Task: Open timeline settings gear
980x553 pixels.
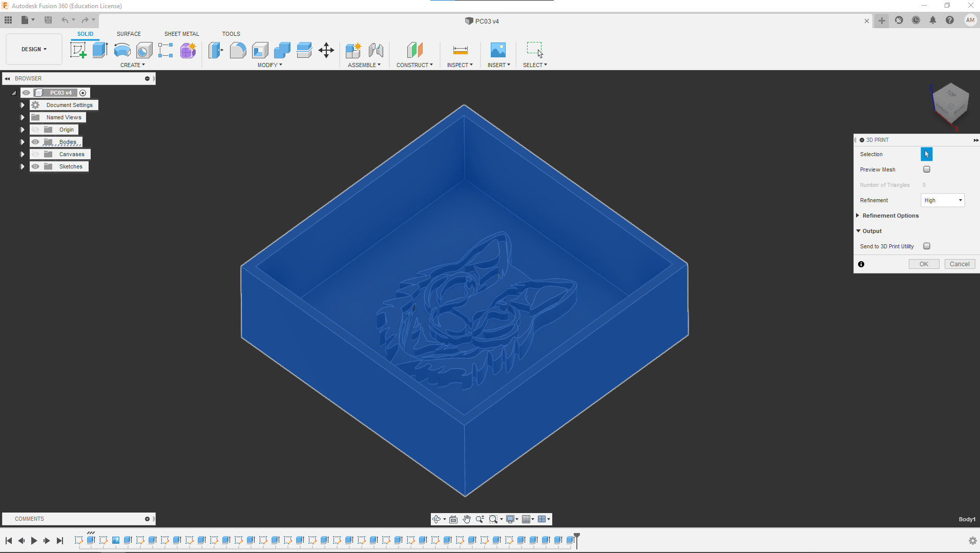Action: [x=972, y=541]
